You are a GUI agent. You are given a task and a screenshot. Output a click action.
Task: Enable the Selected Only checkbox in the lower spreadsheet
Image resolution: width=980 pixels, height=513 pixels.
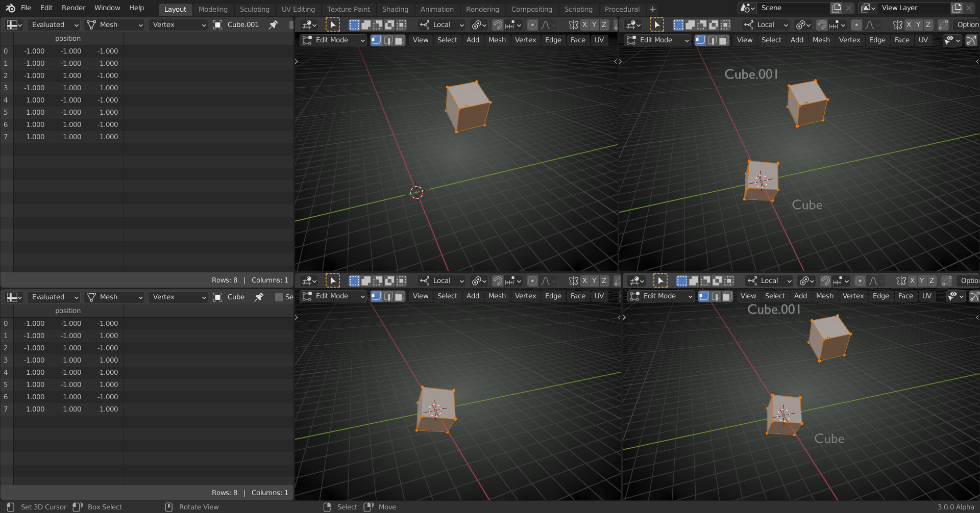point(279,297)
